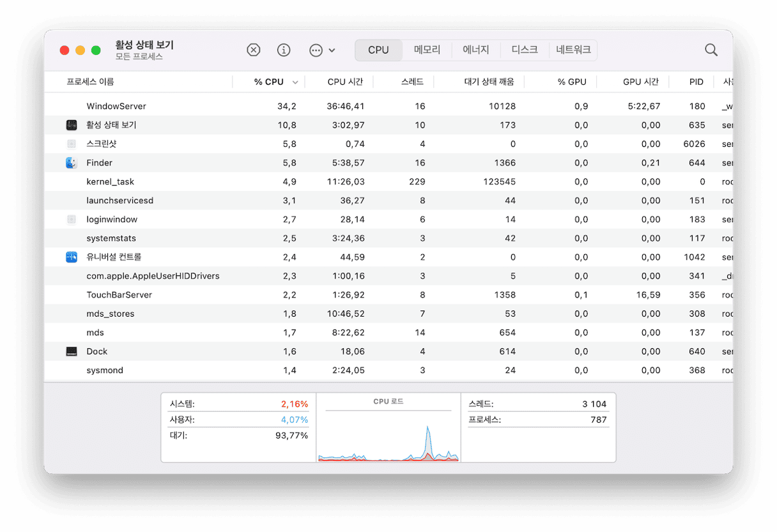
Task: Click the Dock process icon
Action: [x=72, y=351]
